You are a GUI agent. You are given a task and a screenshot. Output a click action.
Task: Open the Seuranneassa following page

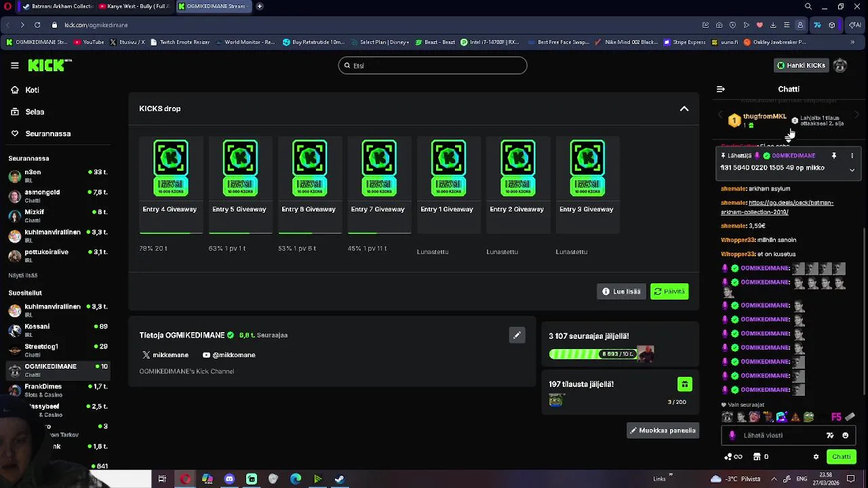41,134
